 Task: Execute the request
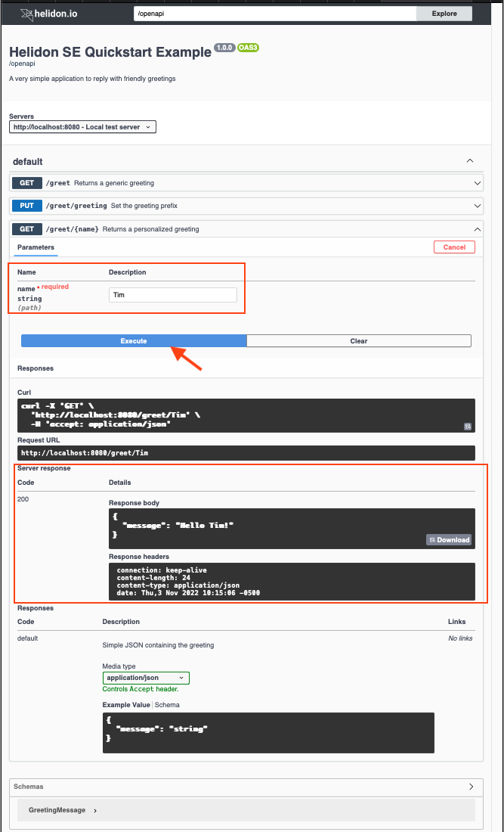134,341
